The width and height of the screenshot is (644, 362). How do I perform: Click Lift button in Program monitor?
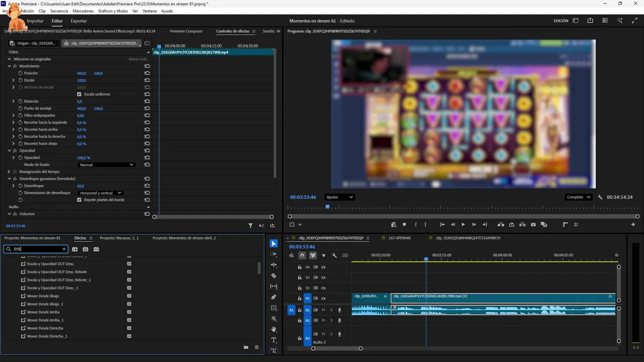point(501,225)
